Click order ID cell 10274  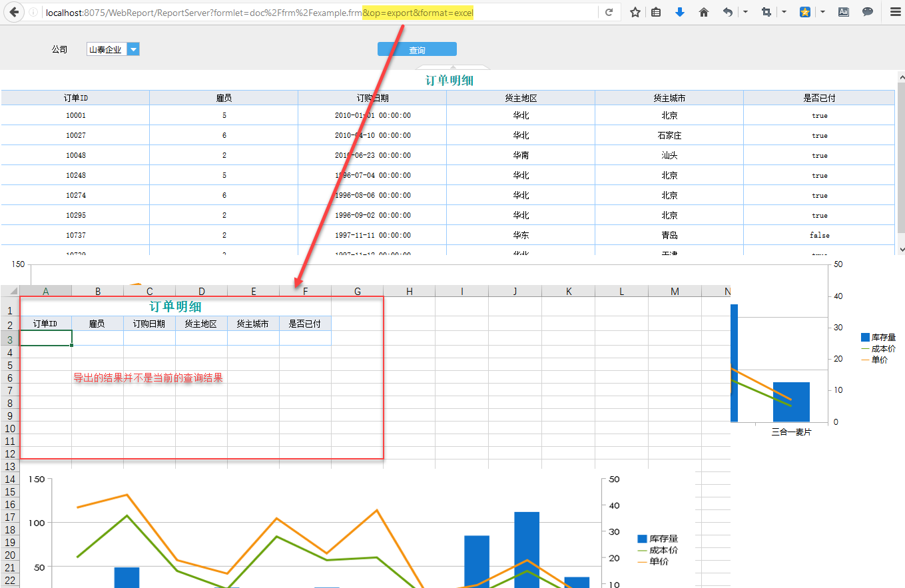(75, 195)
